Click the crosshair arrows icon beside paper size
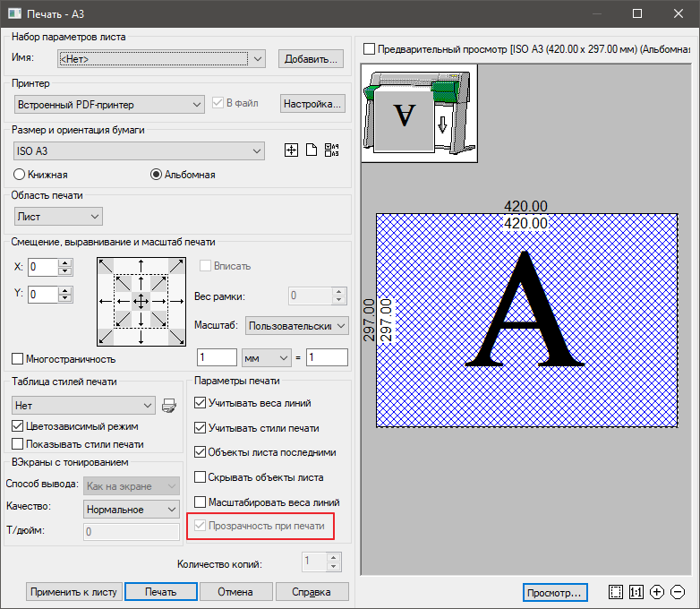The width and height of the screenshot is (700, 609). 290,150
